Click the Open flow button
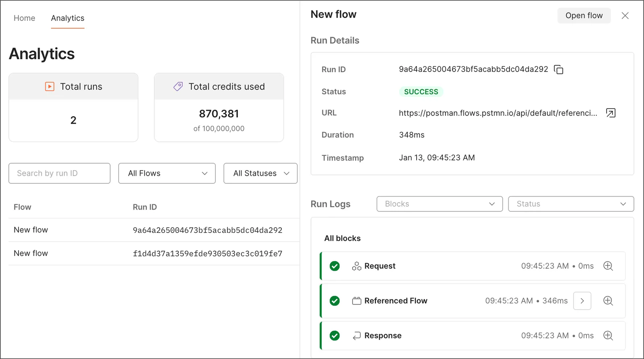The image size is (644, 359). point(584,16)
